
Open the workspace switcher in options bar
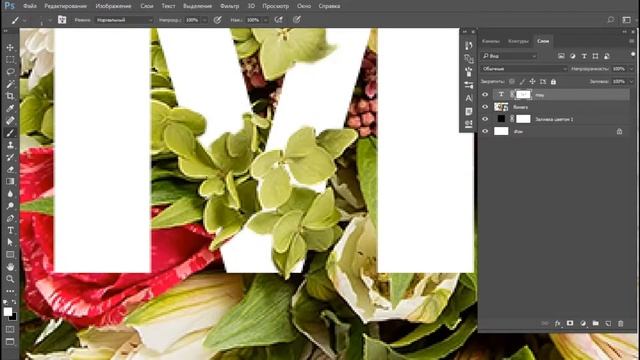tap(627, 20)
